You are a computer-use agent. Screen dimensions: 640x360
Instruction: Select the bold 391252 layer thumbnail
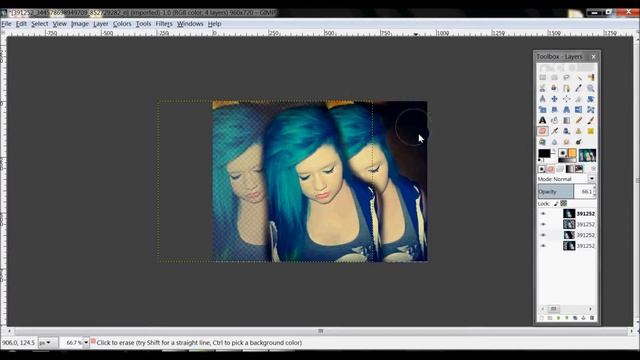[x=569, y=213]
